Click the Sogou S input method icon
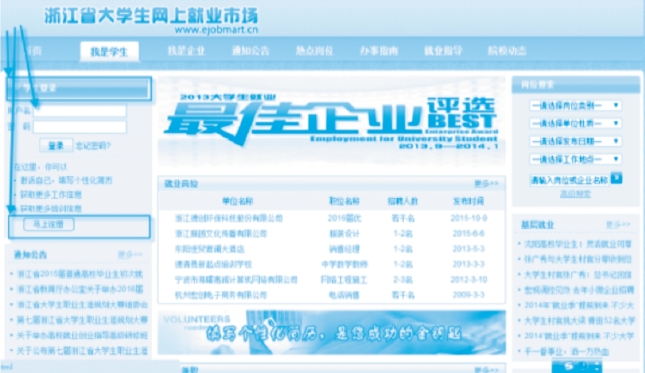Image resolution: width=645 pixels, height=373 pixels. (x=568, y=366)
